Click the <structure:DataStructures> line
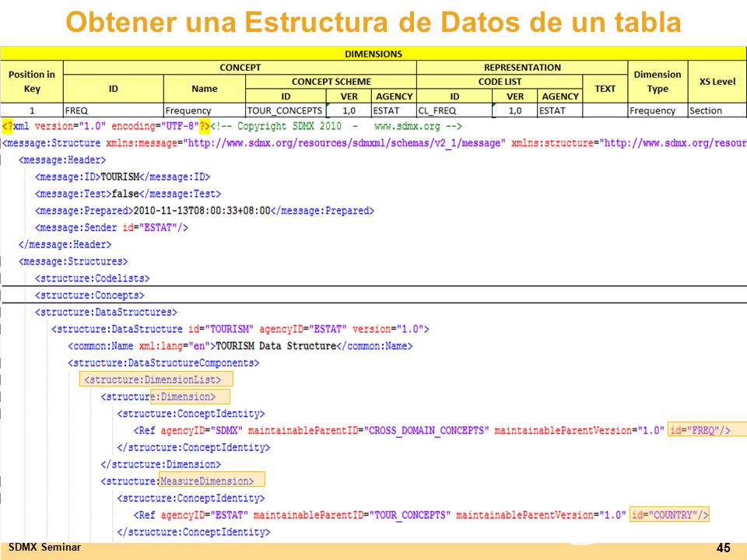The image size is (747, 560). (x=106, y=312)
